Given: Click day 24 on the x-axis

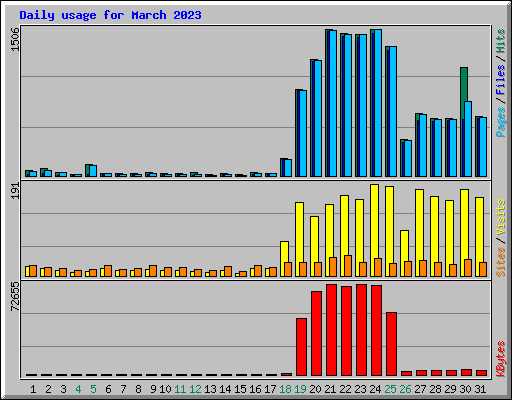Looking at the screenshot, I should click(375, 389).
